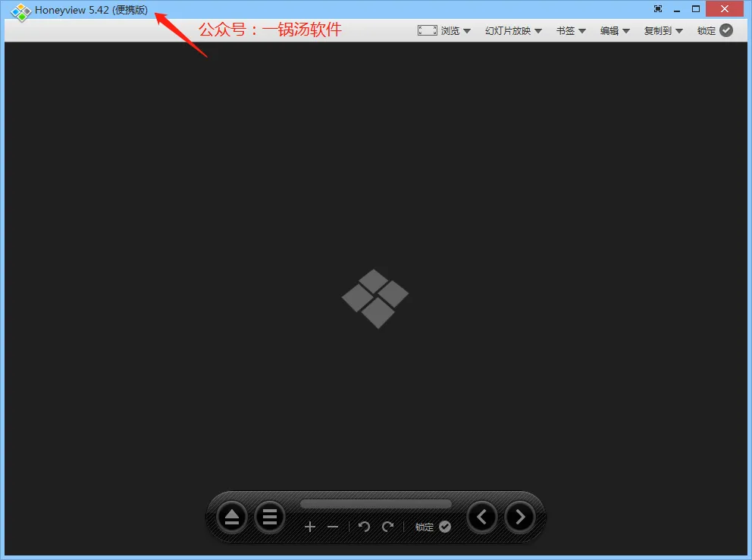
Task: Open the menu list button in bottom bar
Action: (270, 518)
